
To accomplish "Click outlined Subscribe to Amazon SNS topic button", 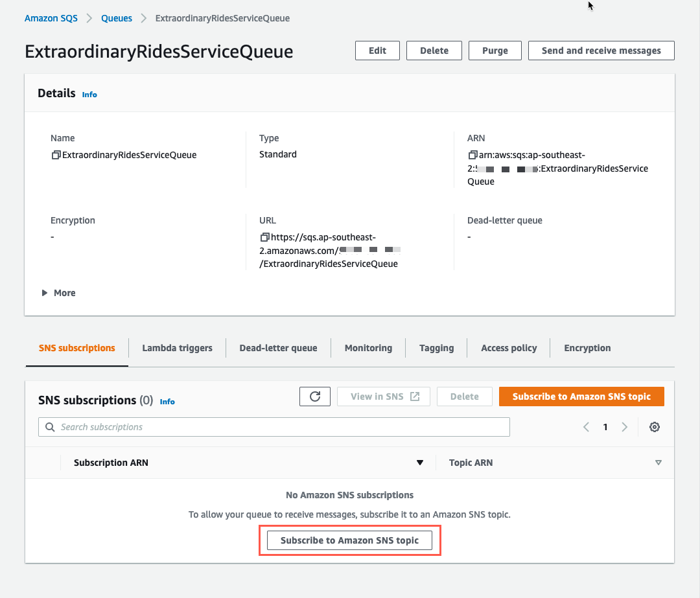I will coord(349,540).
